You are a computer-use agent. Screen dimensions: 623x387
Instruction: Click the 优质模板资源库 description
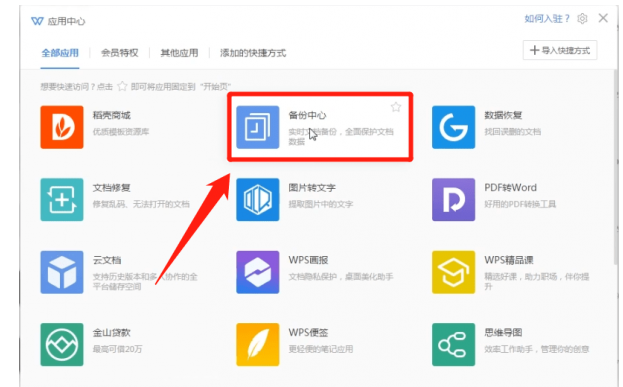(121, 132)
